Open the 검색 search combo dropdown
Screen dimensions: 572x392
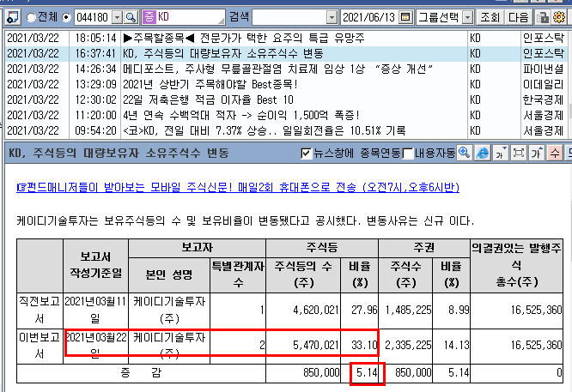coord(332,17)
